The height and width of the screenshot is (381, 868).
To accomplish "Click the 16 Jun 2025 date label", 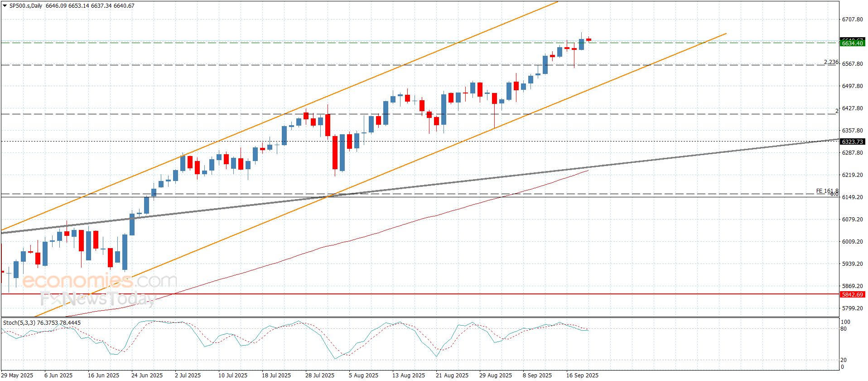I will click(104, 376).
